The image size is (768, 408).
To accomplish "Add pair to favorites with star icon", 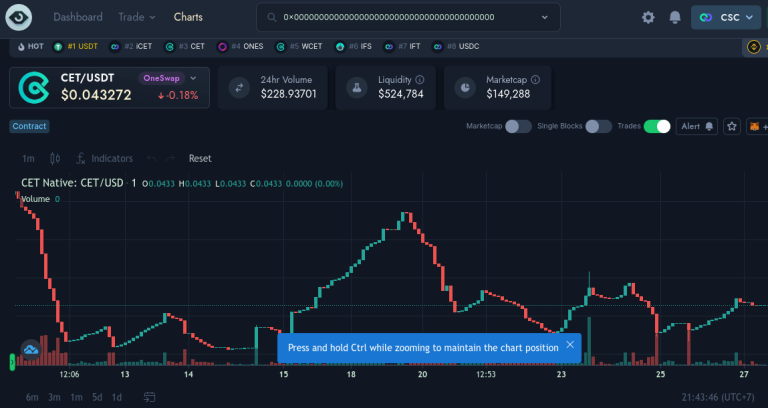I will tap(732, 127).
